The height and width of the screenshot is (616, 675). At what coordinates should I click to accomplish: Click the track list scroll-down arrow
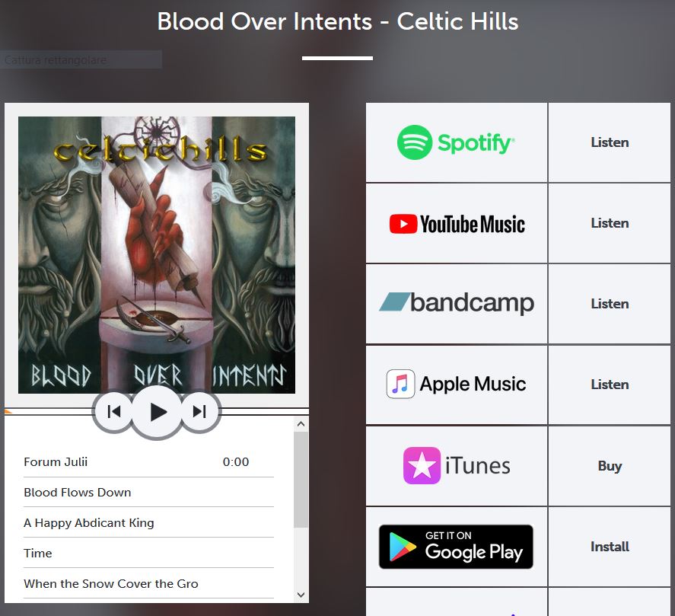pos(301,595)
